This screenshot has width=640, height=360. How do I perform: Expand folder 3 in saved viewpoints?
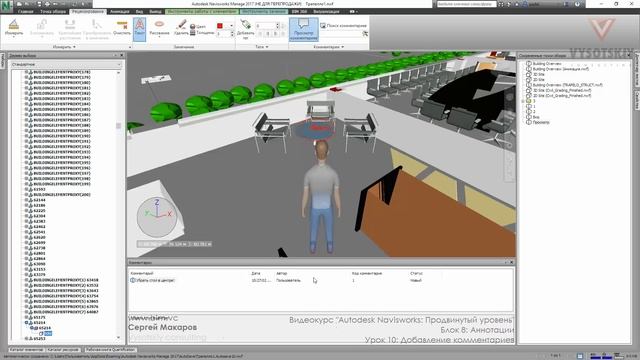523,101
